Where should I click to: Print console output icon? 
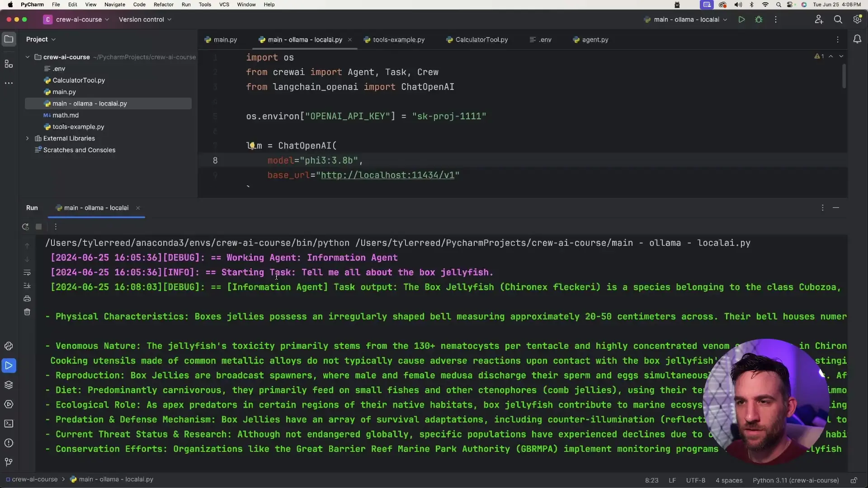(27, 299)
